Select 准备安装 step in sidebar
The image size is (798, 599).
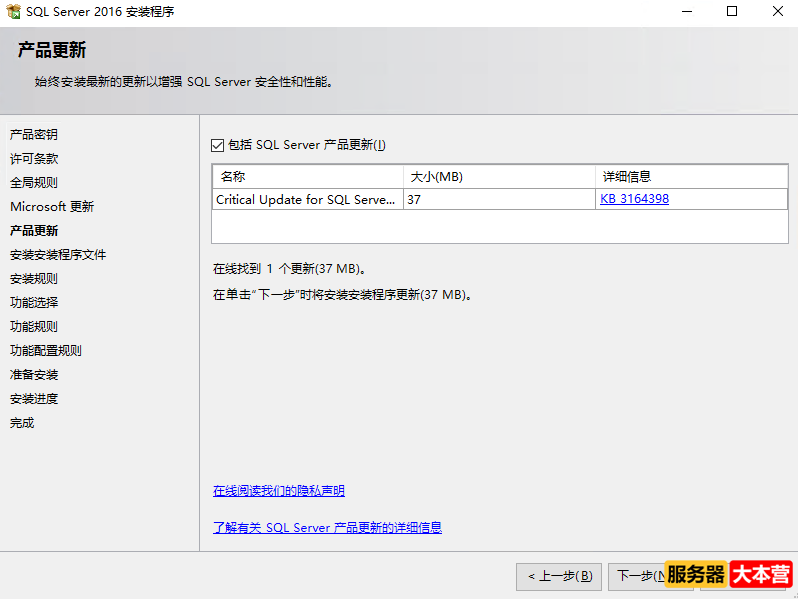click(34, 375)
